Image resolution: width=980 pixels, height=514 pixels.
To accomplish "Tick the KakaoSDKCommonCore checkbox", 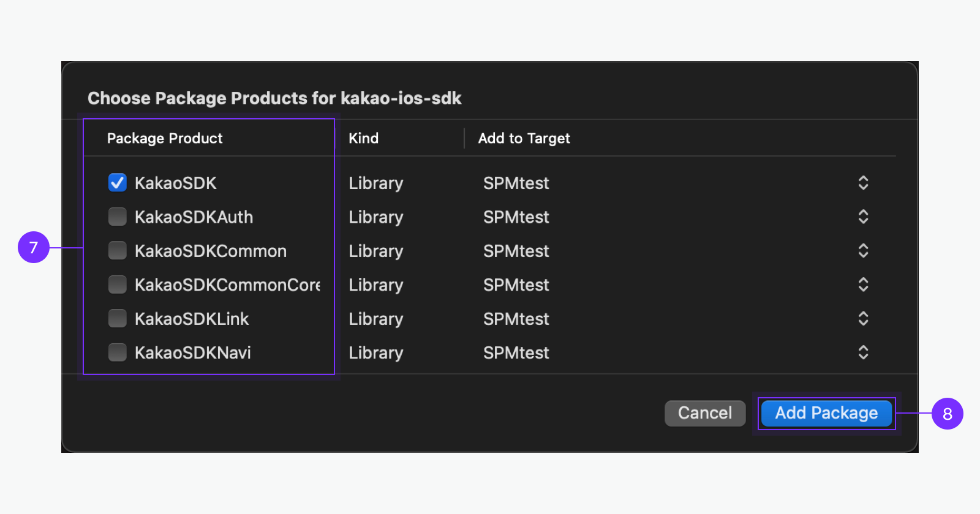I will [x=117, y=285].
